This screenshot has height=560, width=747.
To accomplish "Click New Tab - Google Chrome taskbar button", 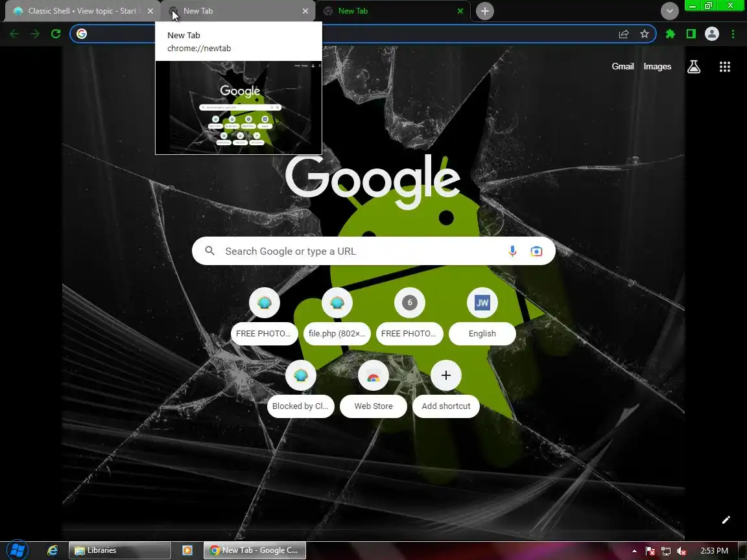I will tap(255, 550).
